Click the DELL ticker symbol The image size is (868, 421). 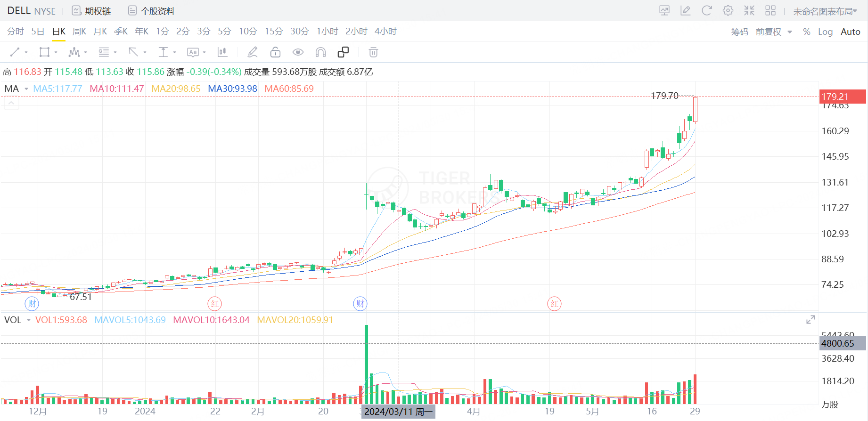tap(19, 11)
